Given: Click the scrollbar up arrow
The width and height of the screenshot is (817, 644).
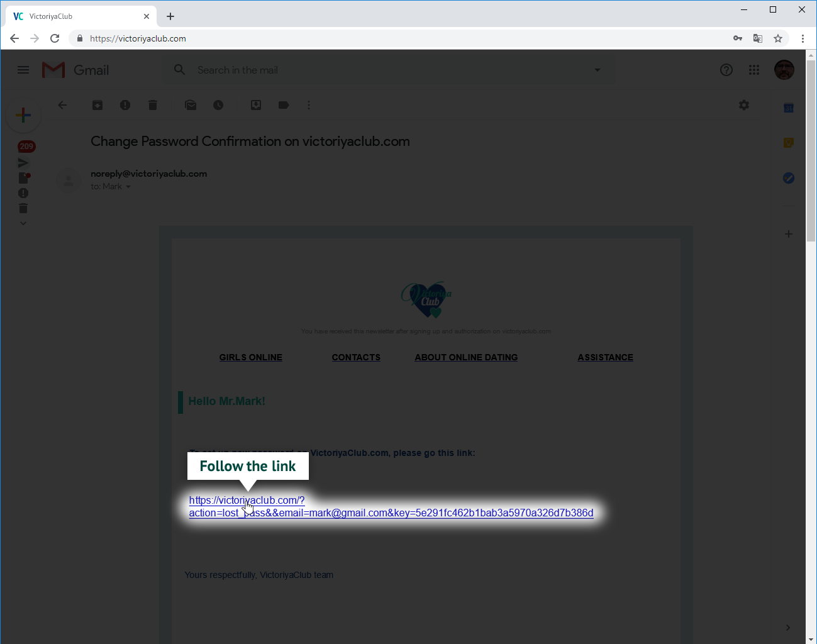Looking at the screenshot, I should tap(811, 55).
